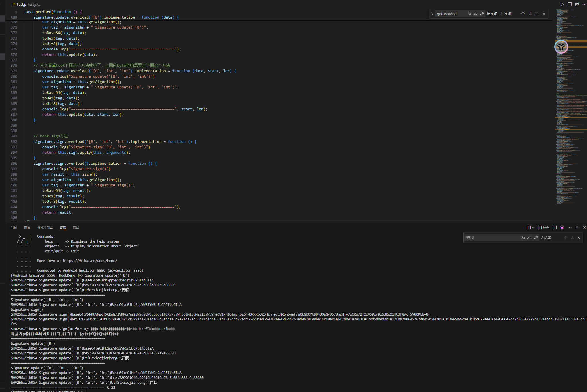Image resolution: width=587 pixels, height=392 pixels.
Task: Enable regex in terminal find box
Action: click(x=536, y=237)
